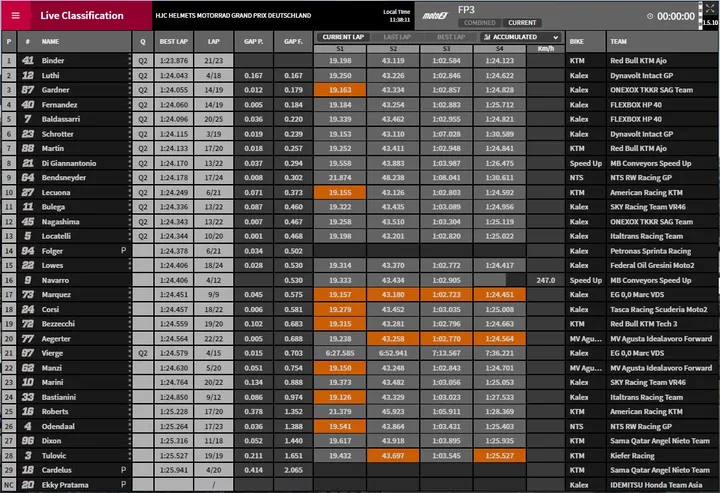Click the S4 sector header
Screen dimensions: 720x493
coord(500,49)
